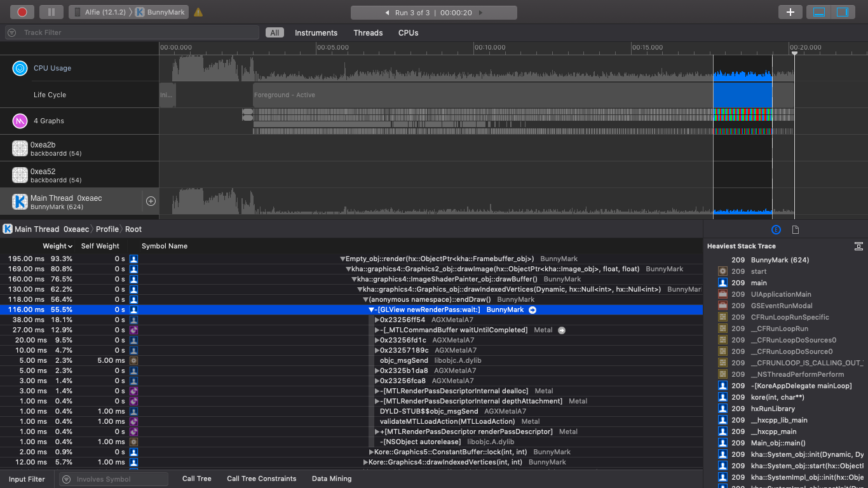
Task: Select the 0xea52 backboardd thread icon
Action: click(20, 175)
